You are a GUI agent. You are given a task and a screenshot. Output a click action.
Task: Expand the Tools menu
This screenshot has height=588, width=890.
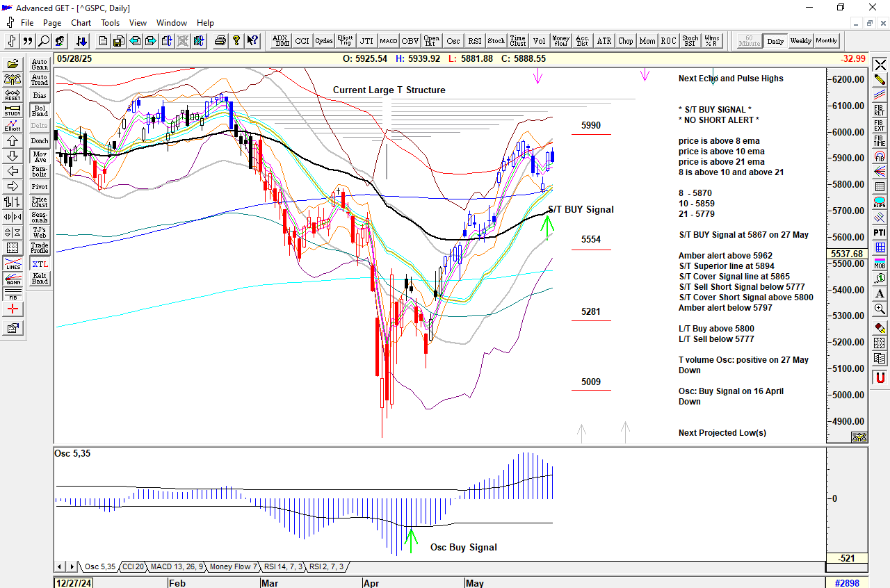pos(110,23)
